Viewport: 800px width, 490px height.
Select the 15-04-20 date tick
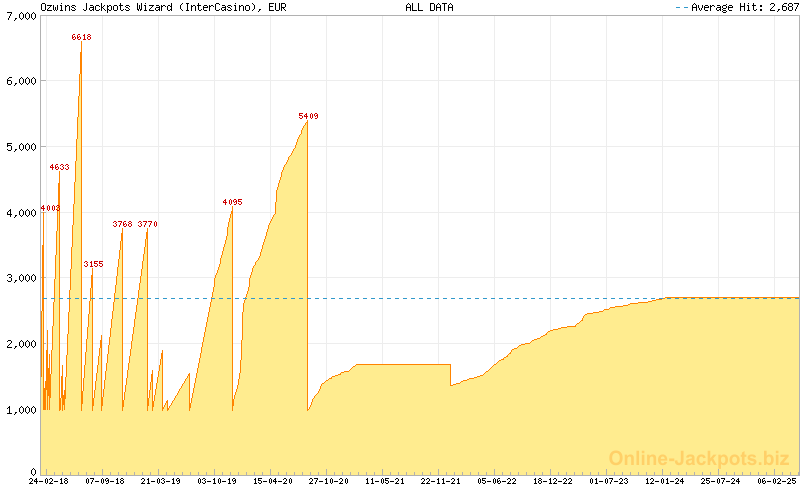[272, 481]
